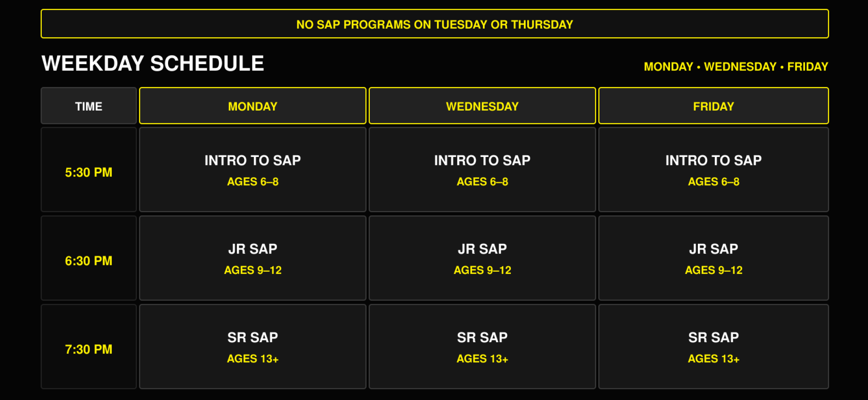The width and height of the screenshot is (868, 400).
Task: View Monday's SR SAP ages 13+ class
Action: [x=252, y=347]
